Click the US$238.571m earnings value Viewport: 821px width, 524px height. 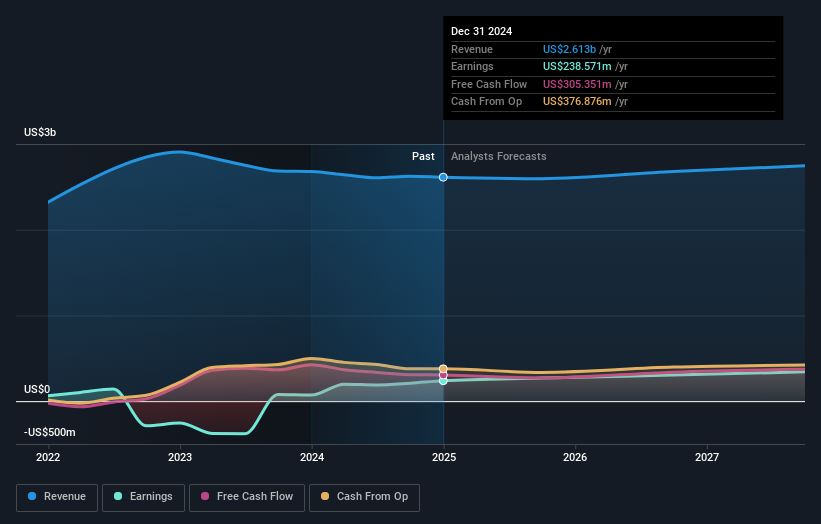[x=577, y=66]
